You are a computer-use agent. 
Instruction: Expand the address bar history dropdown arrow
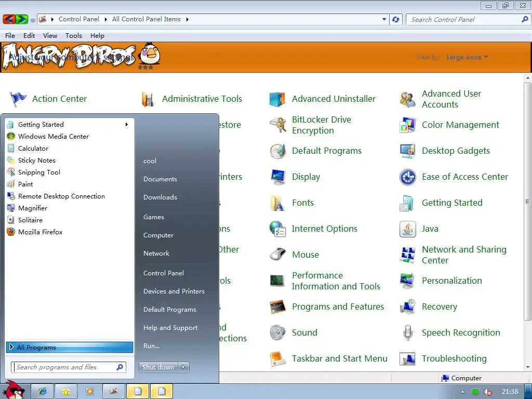[384, 19]
